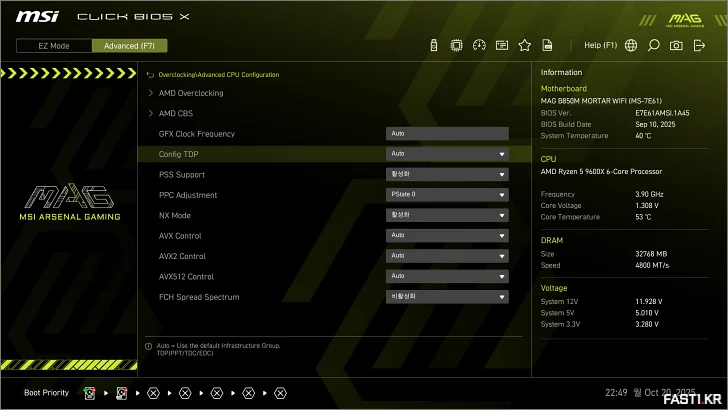Select the FCH Spread Spectrum label
This screenshot has height=410, width=728.
tap(199, 297)
